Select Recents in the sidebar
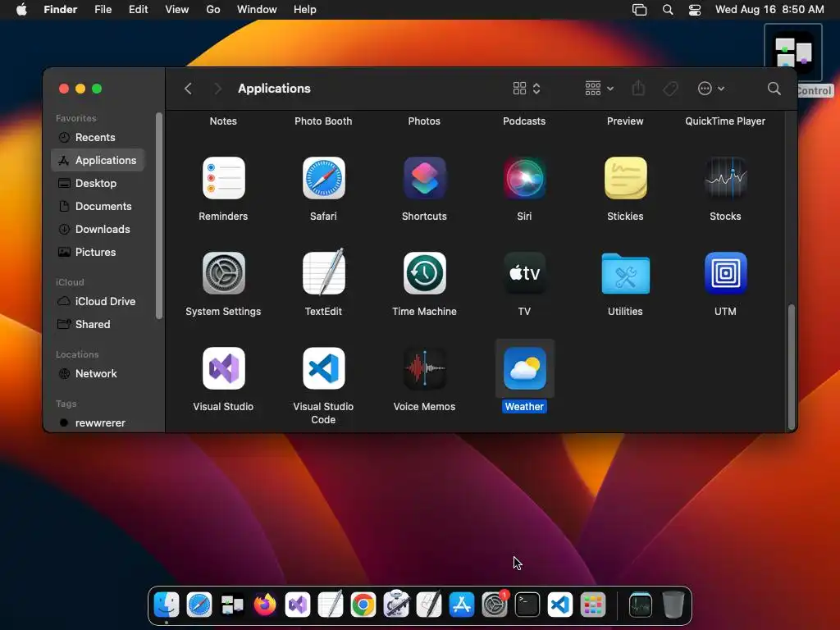Screen dimensions: 840x630 click(98, 137)
